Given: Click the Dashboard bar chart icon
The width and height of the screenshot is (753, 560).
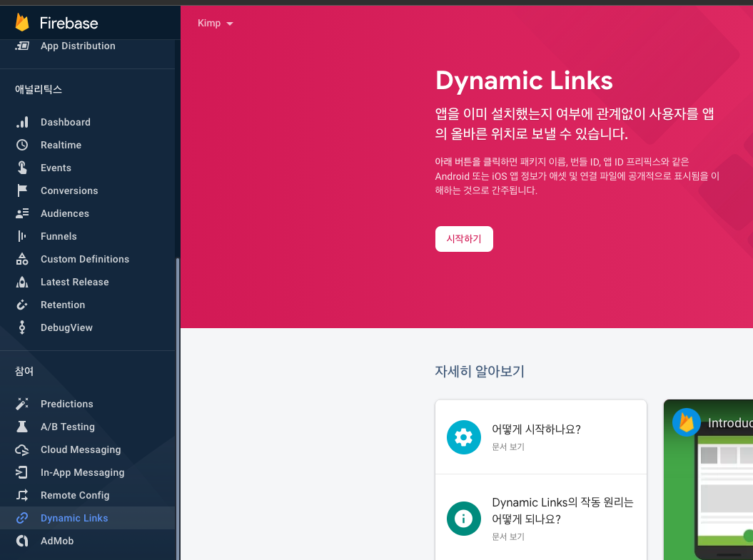Looking at the screenshot, I should (x=22, y=123).
